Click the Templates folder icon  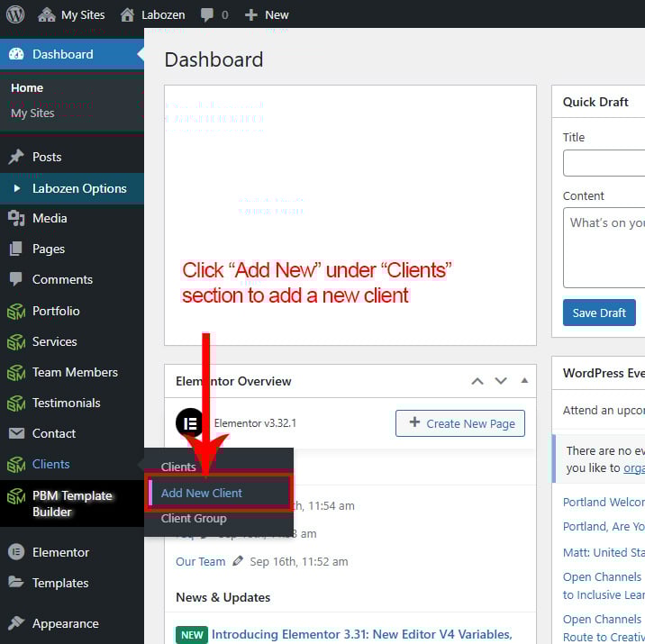[x=16, y=583]
